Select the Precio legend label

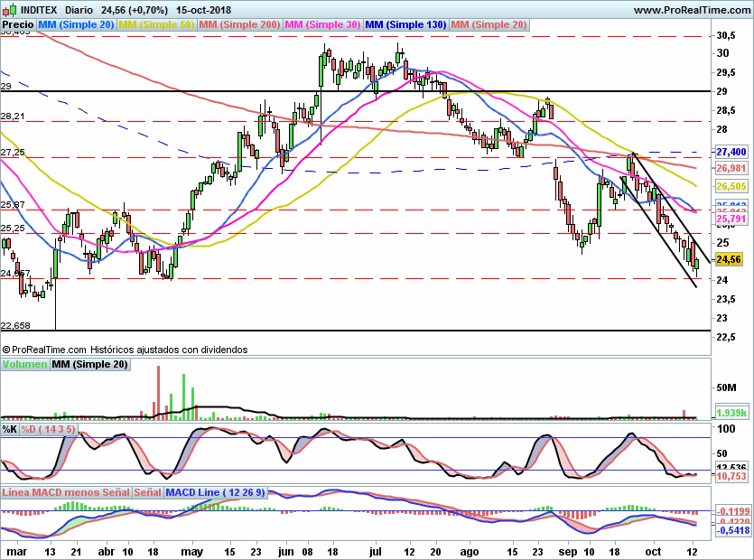pos(18,24)
